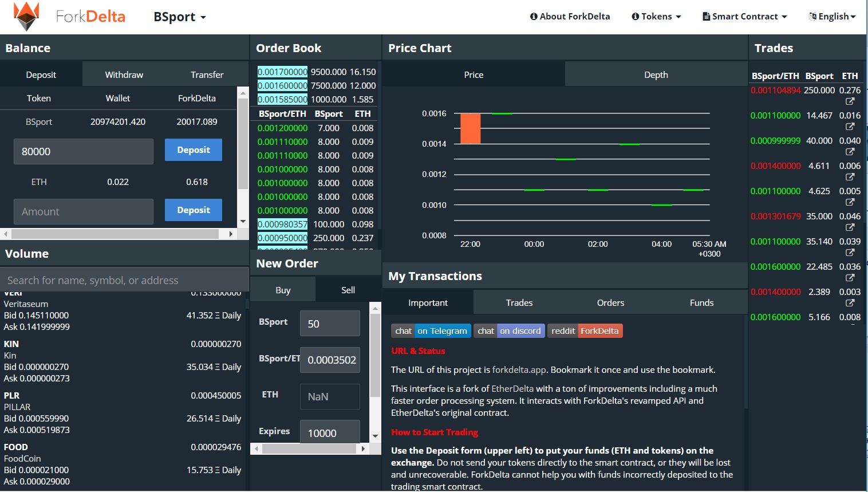Select buy order at 0.000980357
This screenshot has height=492, width=868.
(316, 224)
